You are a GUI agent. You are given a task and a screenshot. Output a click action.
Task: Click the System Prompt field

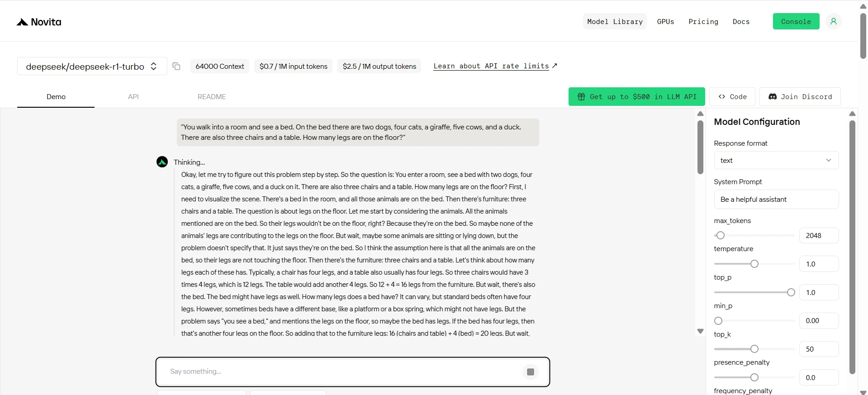(x=776, y=200)
